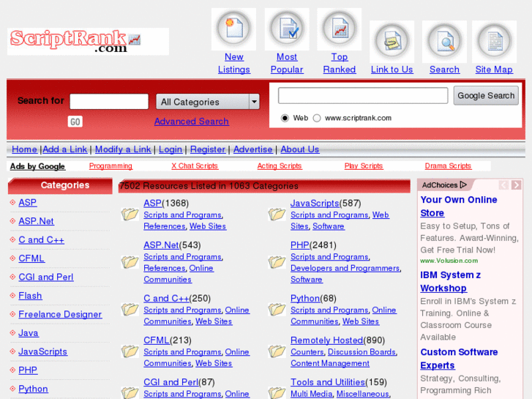The width and height of the screenshot is (532, 399).
Task: Click the GO search button
Action: (75, 122)
